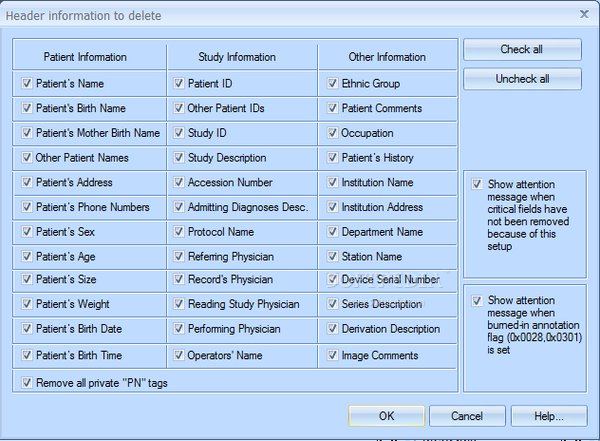Toggle the Accession Number checkbox
The width and height of the screenshot is (600, 441).
click(x=179, y=183)
